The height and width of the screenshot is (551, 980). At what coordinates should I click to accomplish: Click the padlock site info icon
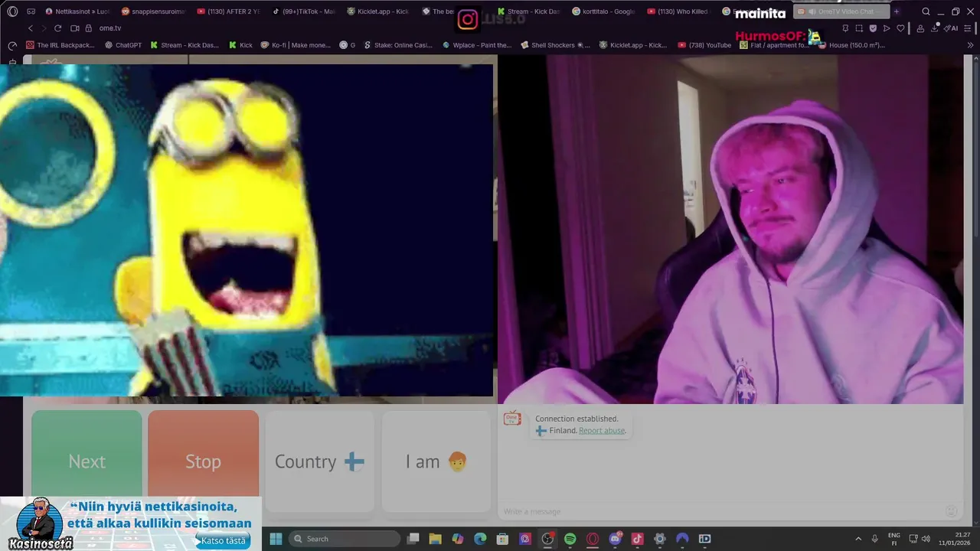[89, 28]
